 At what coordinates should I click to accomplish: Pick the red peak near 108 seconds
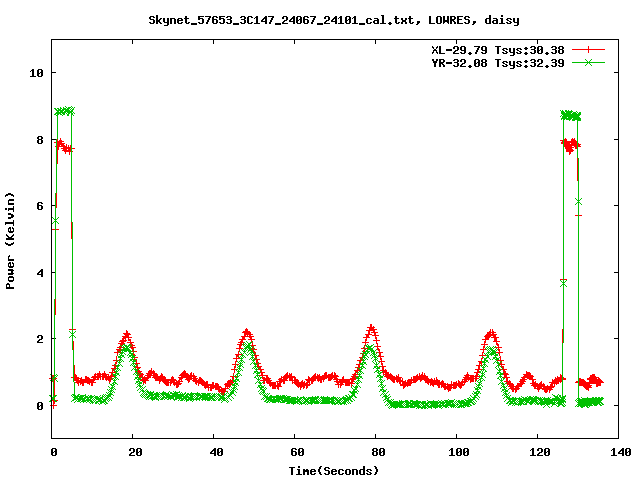[491, 333]
